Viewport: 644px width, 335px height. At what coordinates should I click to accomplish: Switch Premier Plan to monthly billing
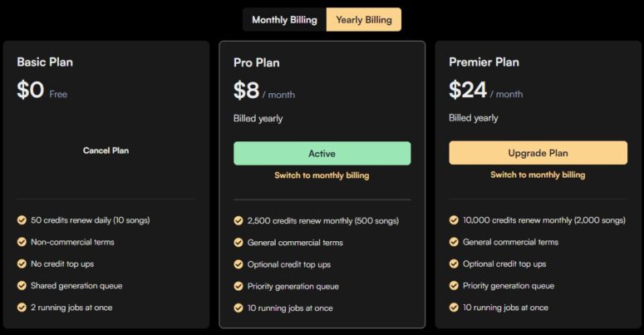[538, 175]
